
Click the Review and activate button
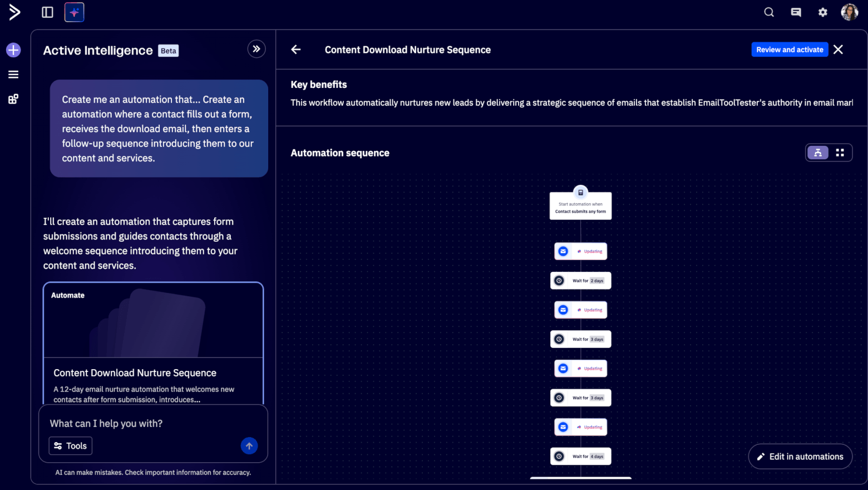(x=790, y=49)
